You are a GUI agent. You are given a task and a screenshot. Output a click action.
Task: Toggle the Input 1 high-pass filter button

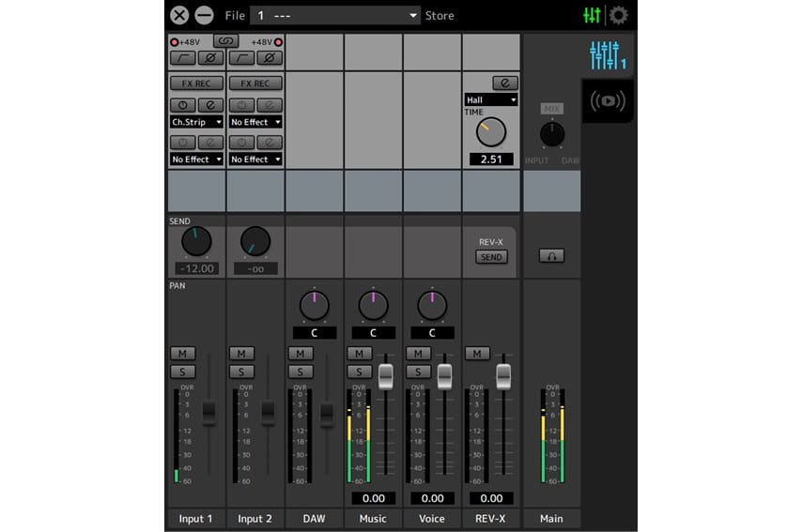(182, 58)
